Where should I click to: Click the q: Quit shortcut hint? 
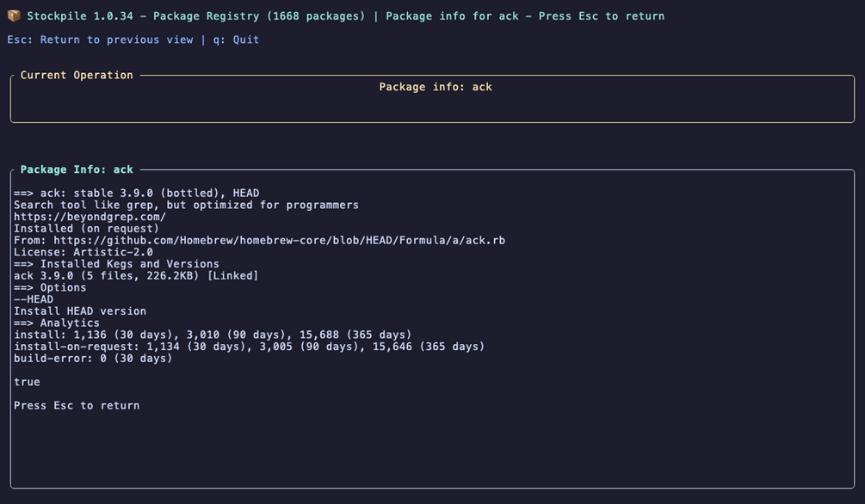pyautogui.click(x=236, y=40)
